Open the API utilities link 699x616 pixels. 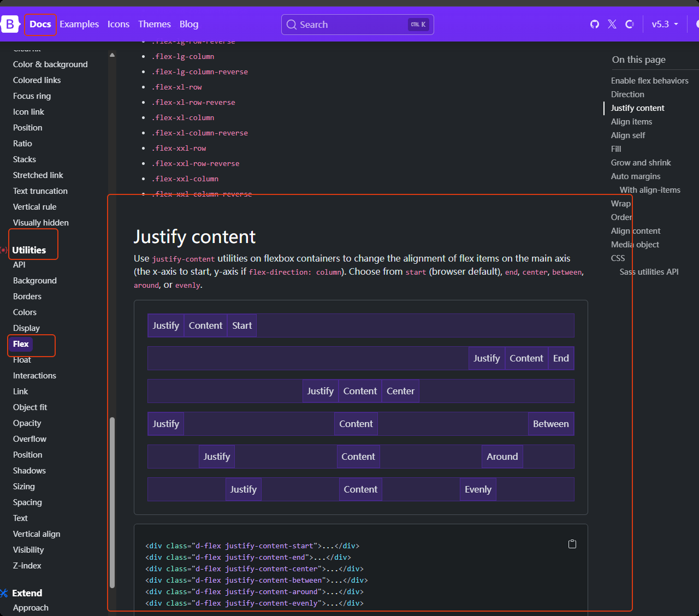pyautogui.click(x=19, y=265)
